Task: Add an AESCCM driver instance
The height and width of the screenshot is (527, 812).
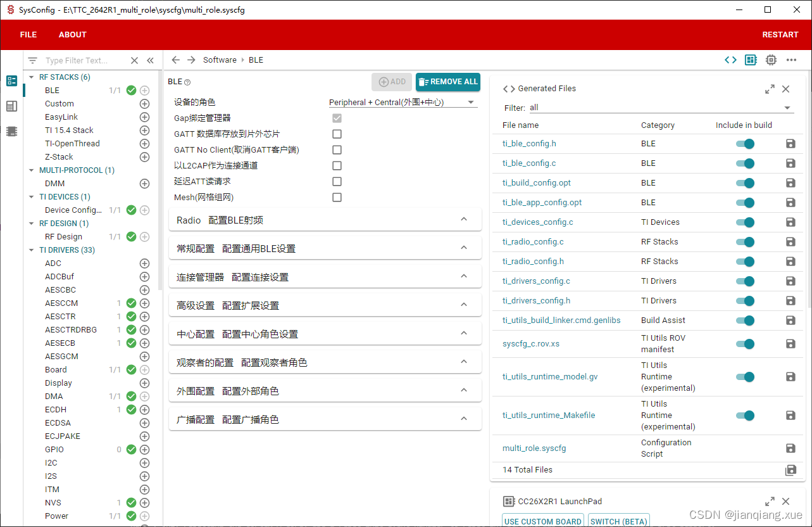Action: tap(144, 303)
